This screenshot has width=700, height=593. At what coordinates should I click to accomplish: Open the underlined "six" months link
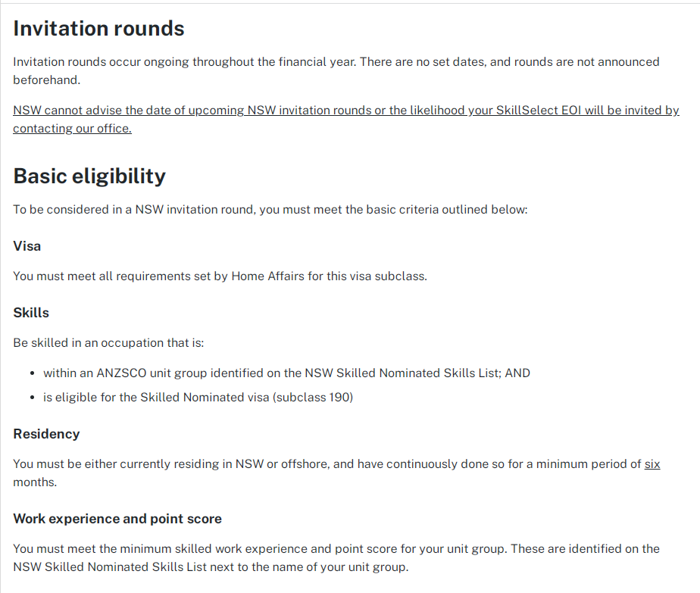click(x=652, y=464)
